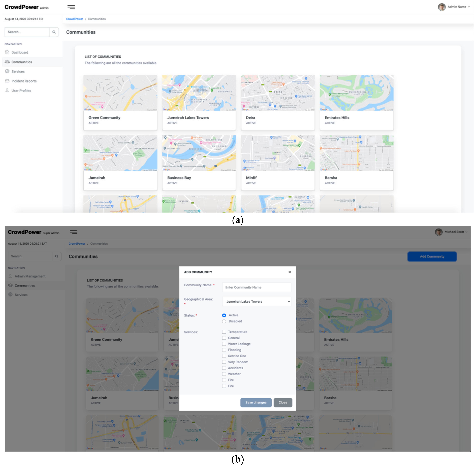Click the hamburger menu icon in top screenshot
Viewport: 476px width, 470px height.
[x=71, y=7]
